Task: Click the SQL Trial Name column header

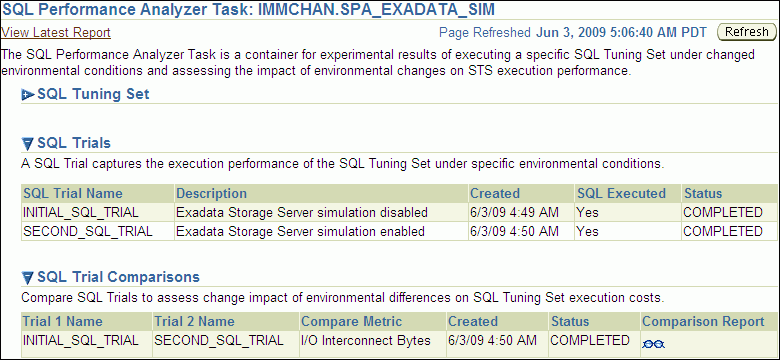Action: pos(73,193)
